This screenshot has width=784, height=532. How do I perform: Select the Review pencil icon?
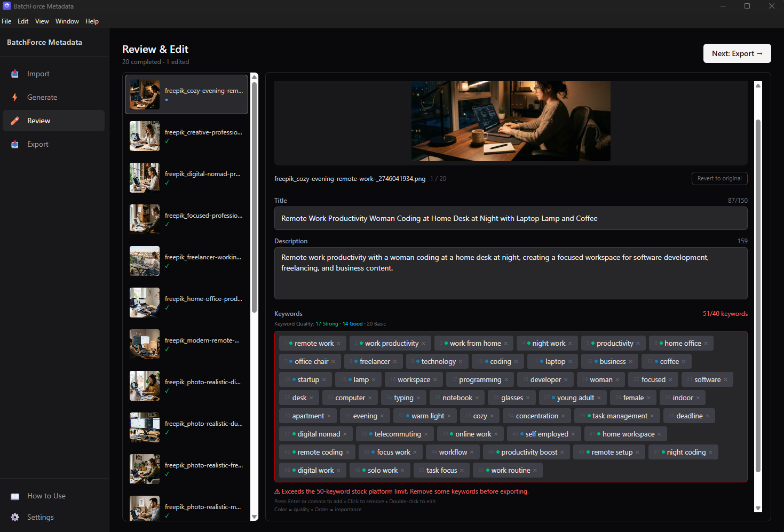pos(15,121)
